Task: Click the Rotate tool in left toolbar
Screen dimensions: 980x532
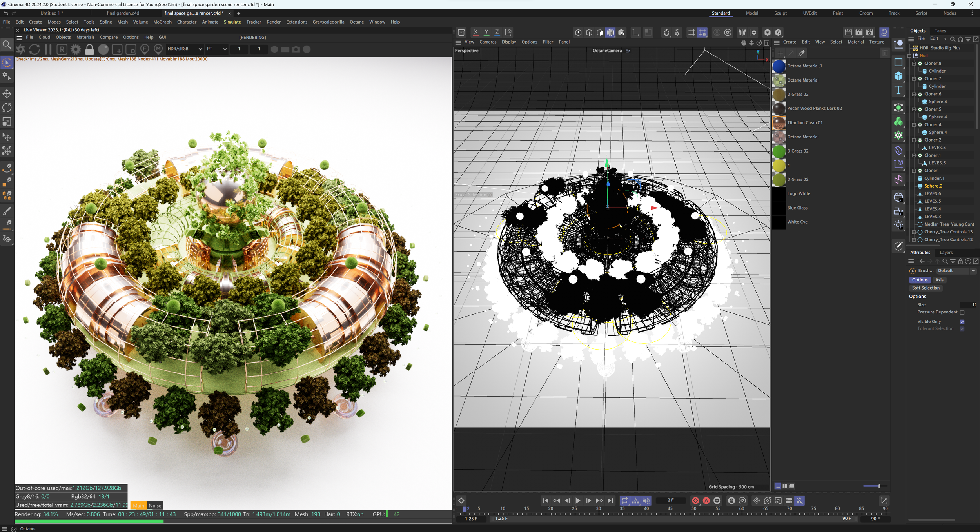Action: [7, 107]
